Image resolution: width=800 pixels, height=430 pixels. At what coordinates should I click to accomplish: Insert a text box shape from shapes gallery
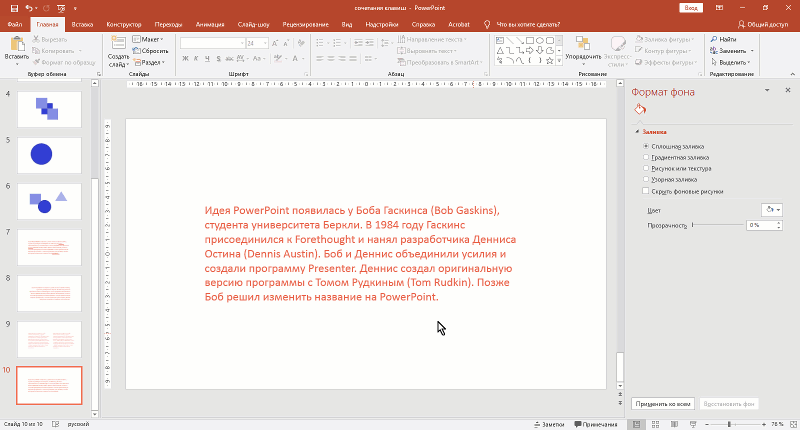coord(500,40)
